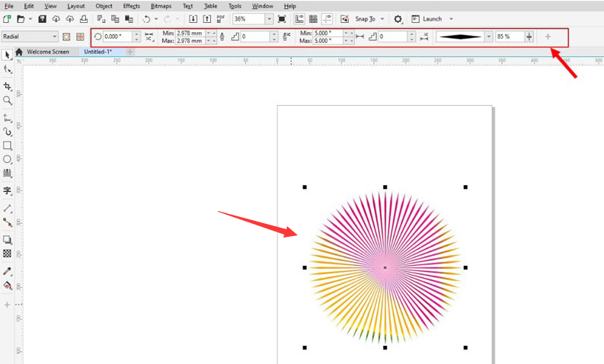This screenshot has width=604, height=364.
Task: Expand the Open folder dropdown arrow
Action: click(x=30, y=19)
